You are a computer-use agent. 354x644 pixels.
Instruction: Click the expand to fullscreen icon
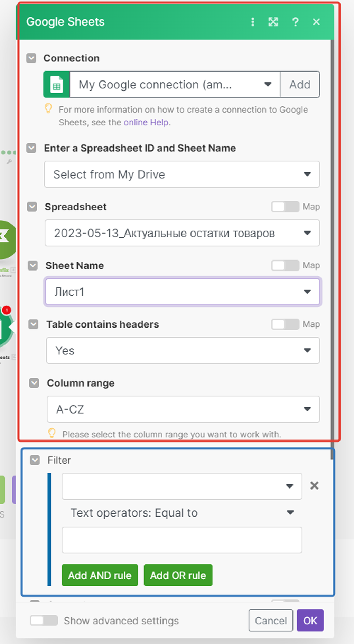pos(273,22)
